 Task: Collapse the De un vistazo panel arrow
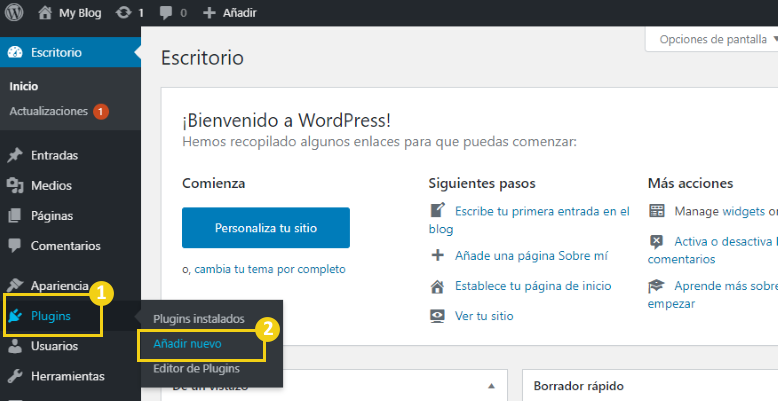(491, 386)
